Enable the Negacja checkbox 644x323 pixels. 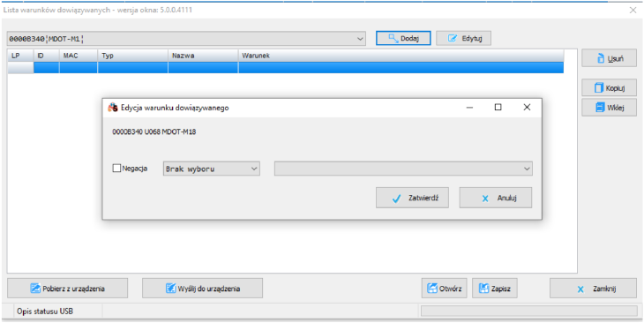coord(116,168)
